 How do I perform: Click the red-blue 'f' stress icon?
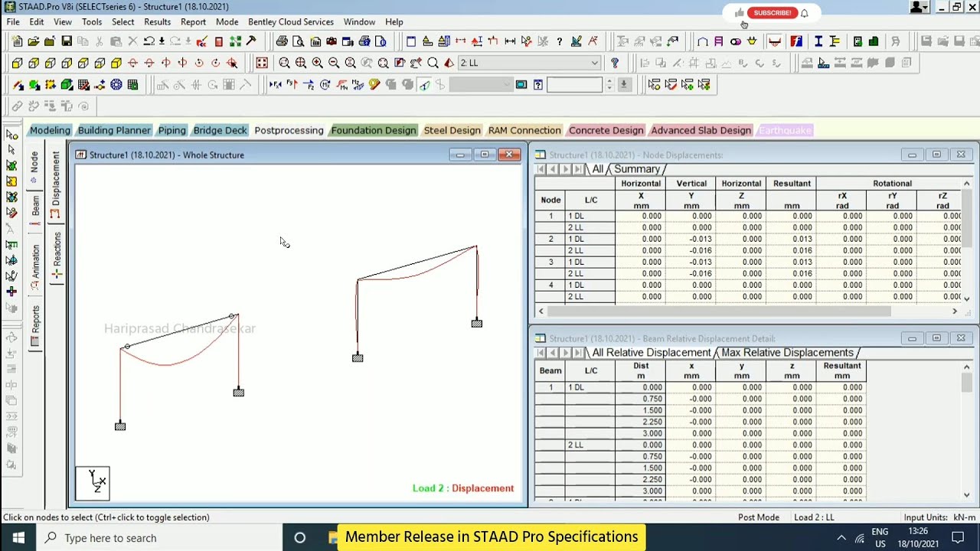click(x=796, y=41)
